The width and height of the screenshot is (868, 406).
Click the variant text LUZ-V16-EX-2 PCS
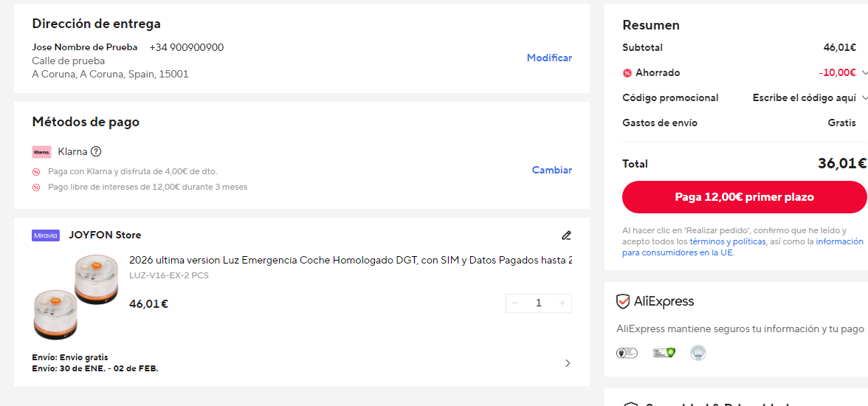[169, 275]
